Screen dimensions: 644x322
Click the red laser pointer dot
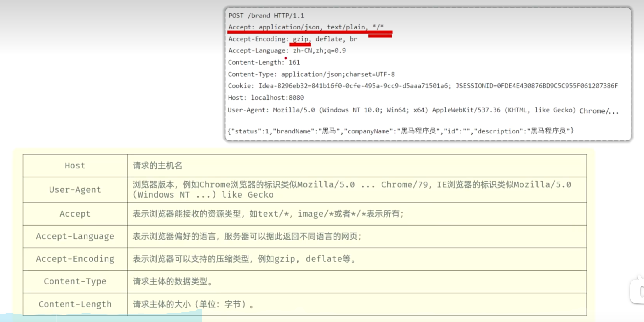pos(286,58)
